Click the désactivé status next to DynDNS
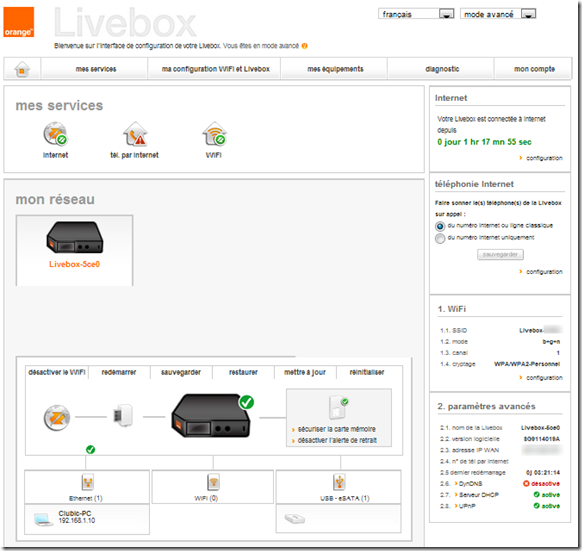Image resolution: width=582 pixels, height=551 pixels. click(541, 484)
